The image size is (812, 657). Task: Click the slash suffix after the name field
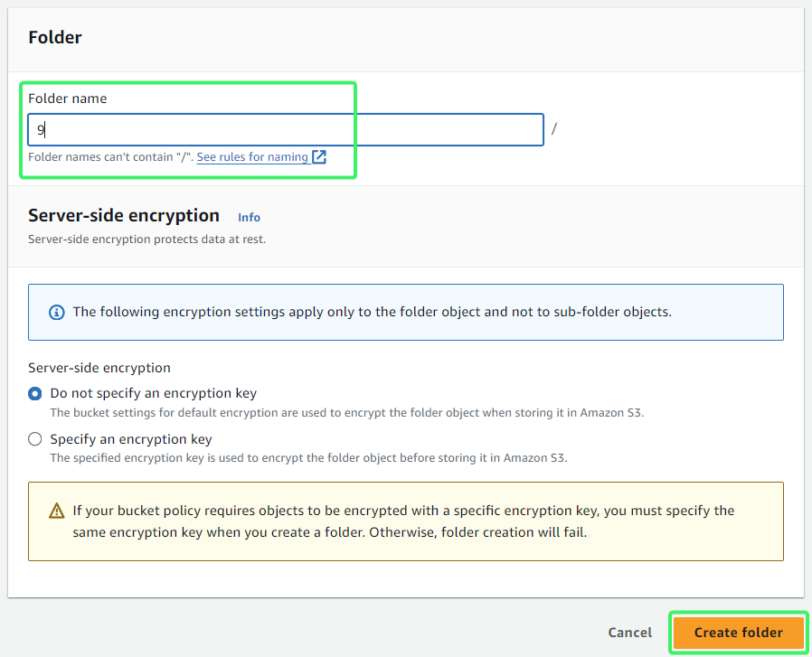pyautogui.click(x=554, y=128)
